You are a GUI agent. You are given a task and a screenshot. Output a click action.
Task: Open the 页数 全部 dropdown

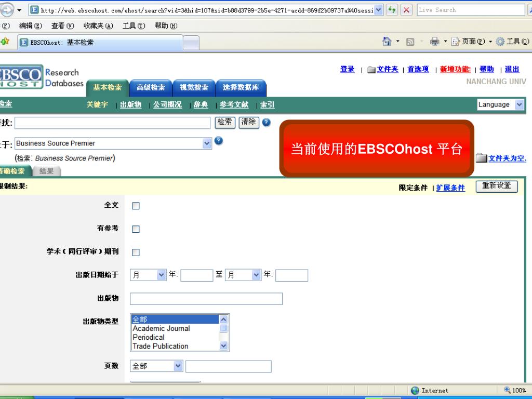point(178,366)
